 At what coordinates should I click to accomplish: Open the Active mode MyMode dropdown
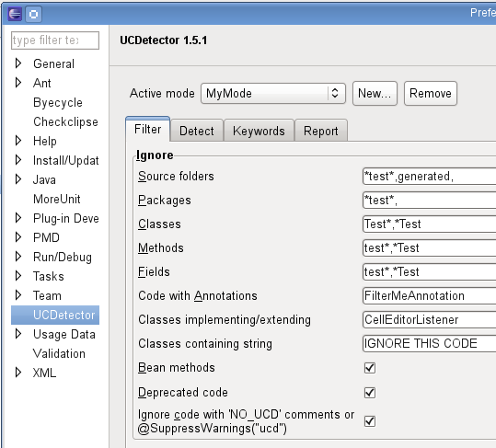(x=273, y=93)
